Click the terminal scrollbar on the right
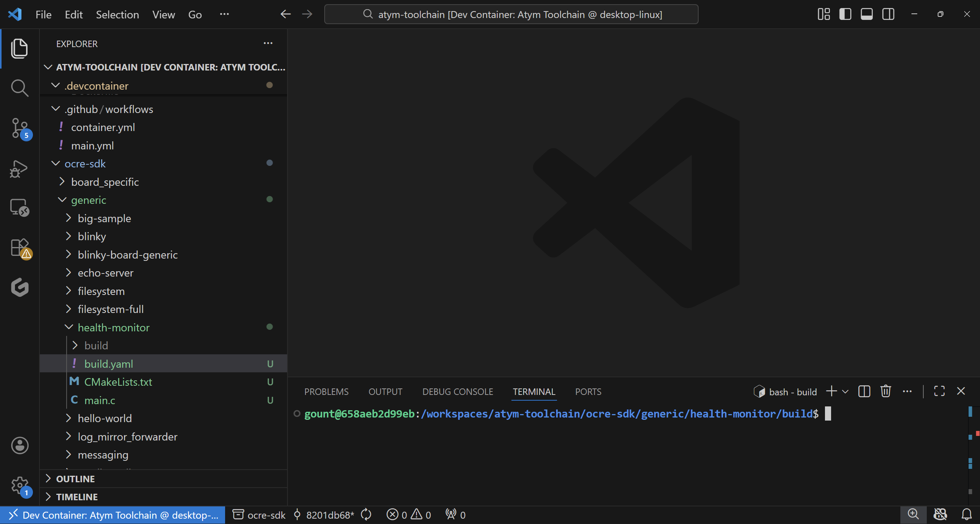This screenshot has height=524, width=980. tap(971, 440)
